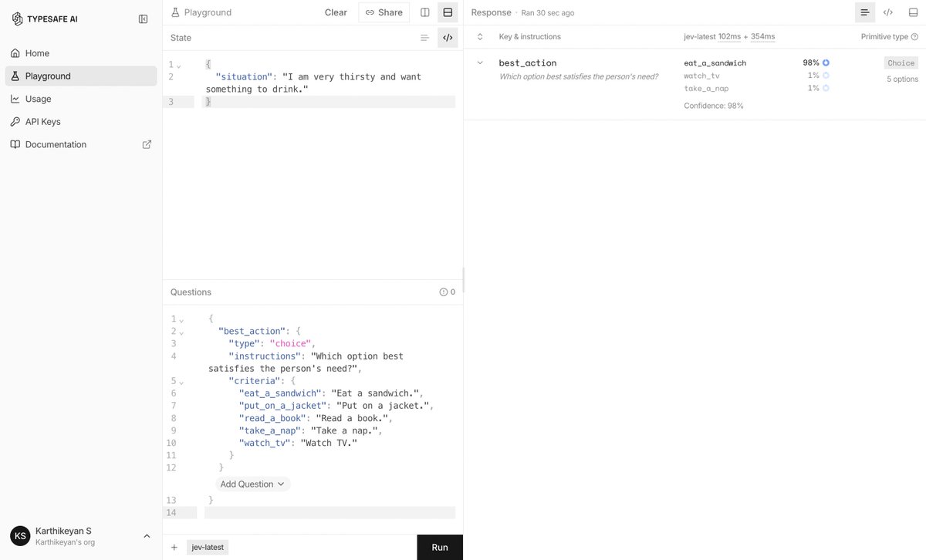
Task: Show Response in panel layout view
Action: click(x=914, y=12)
